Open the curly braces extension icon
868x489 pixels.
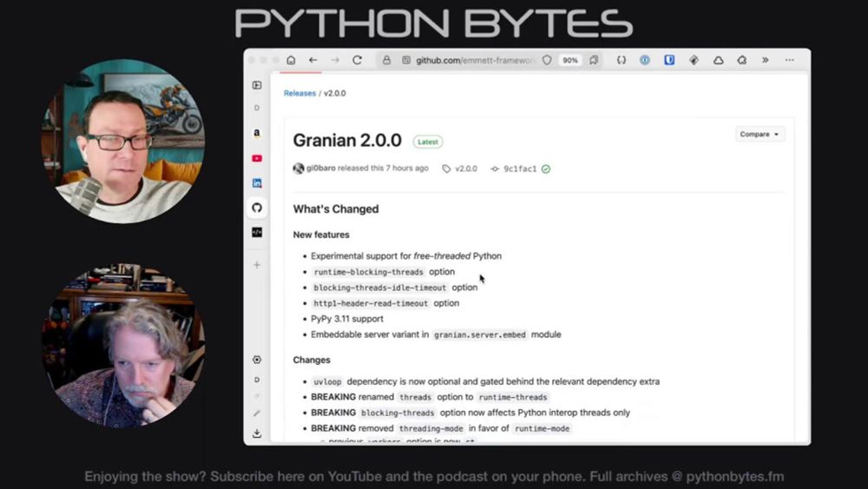(x=621, y=60)
